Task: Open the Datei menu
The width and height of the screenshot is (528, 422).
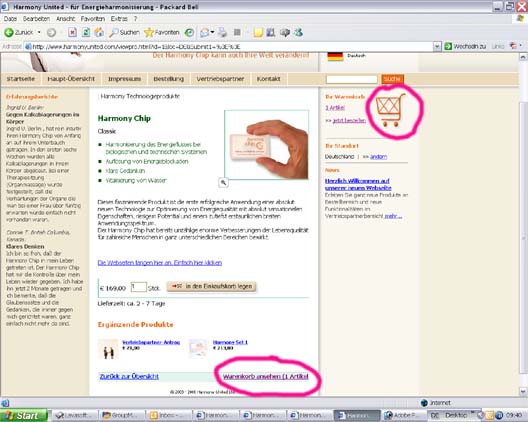Action: (x=10, y=19)
